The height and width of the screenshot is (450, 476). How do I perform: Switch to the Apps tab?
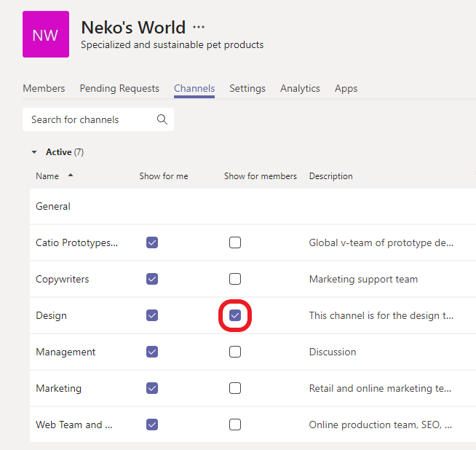tap(346, 88)
